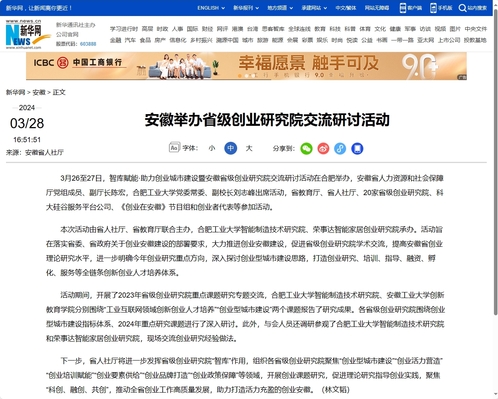Open mobile share phone icon
This screenshot has height=399, width=498.
pos(357,148)
